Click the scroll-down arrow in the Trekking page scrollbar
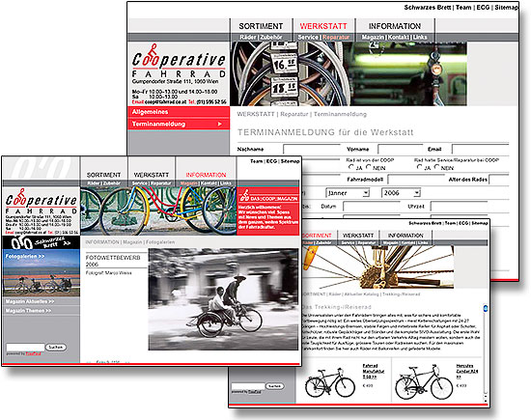 pyautogui.click(x=486, y=400)
